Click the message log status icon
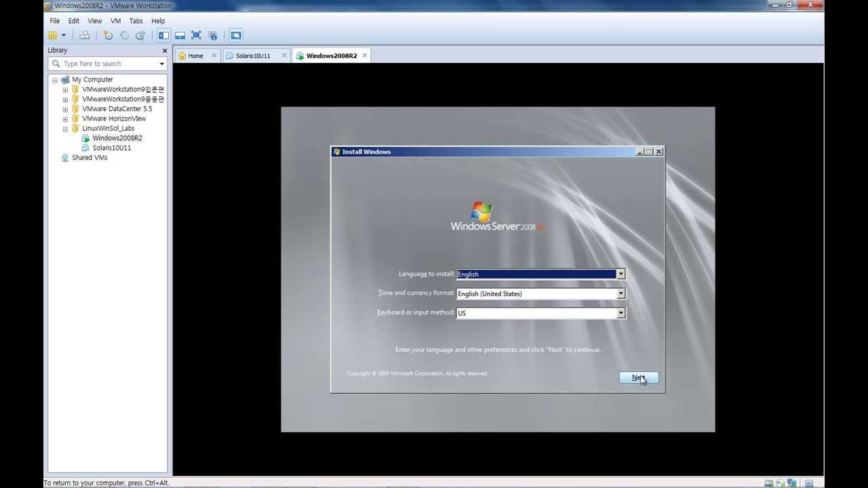This screenshot has width=868, height=488. (809, 483)
